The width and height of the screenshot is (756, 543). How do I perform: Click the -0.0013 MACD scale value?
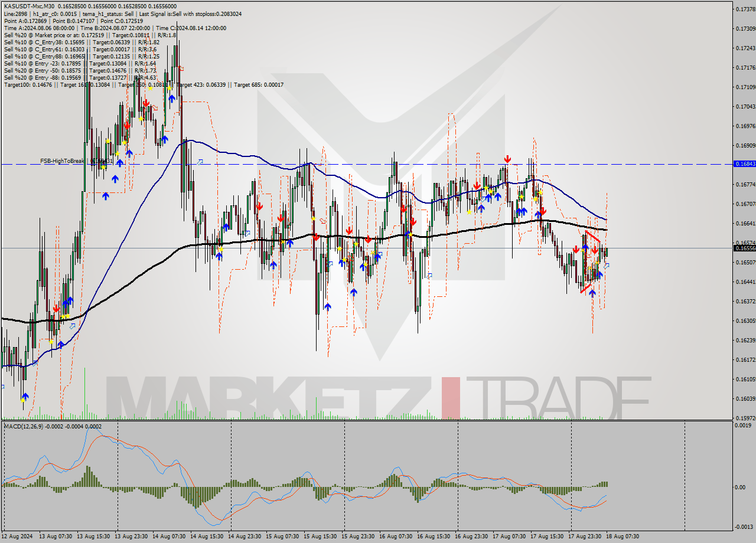pyautogui.click(x=744, y=526)
